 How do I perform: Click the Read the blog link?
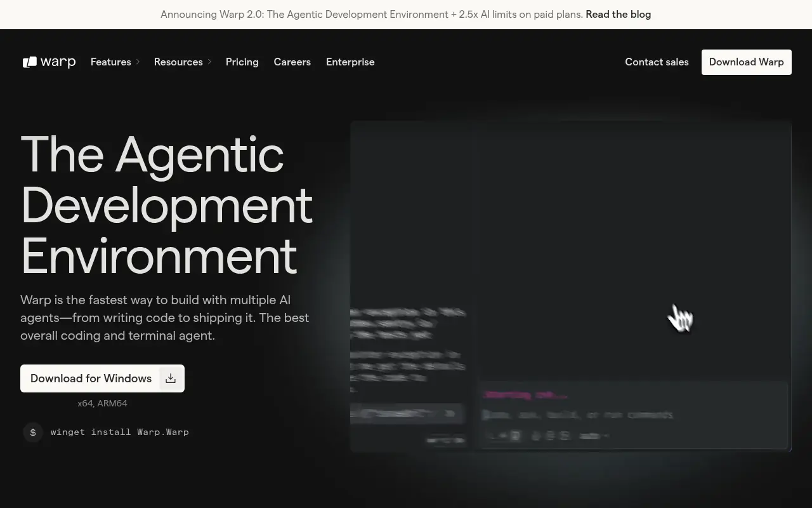618,15
